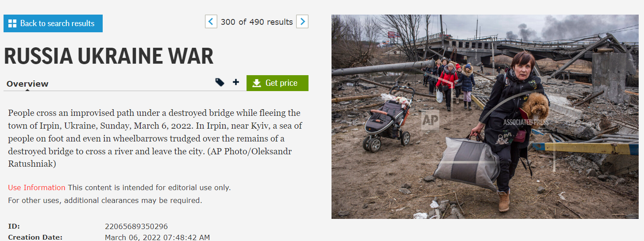Click the Creation Date value March 06, 2022
Viewport: 644px width, 241px height.
157,237
